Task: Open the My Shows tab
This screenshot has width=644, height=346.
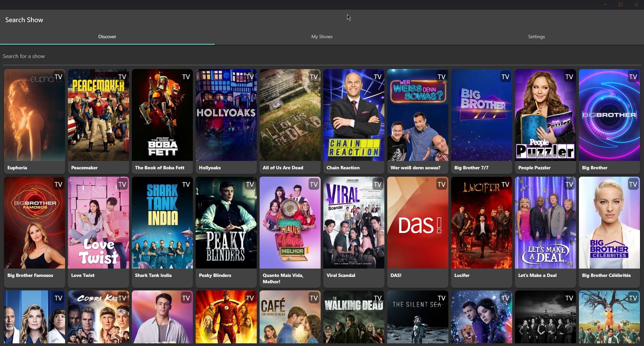Action: (322, 37)
